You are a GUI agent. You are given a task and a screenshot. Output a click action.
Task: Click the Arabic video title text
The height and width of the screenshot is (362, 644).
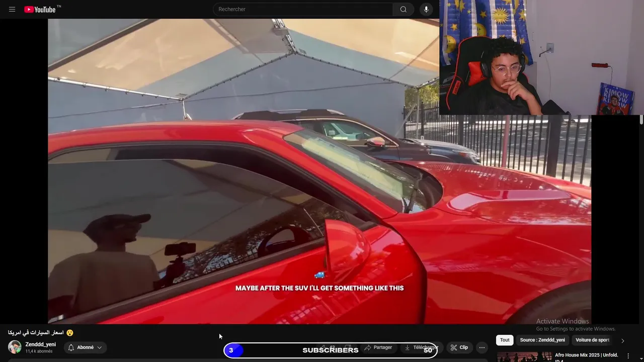[40, 333]
